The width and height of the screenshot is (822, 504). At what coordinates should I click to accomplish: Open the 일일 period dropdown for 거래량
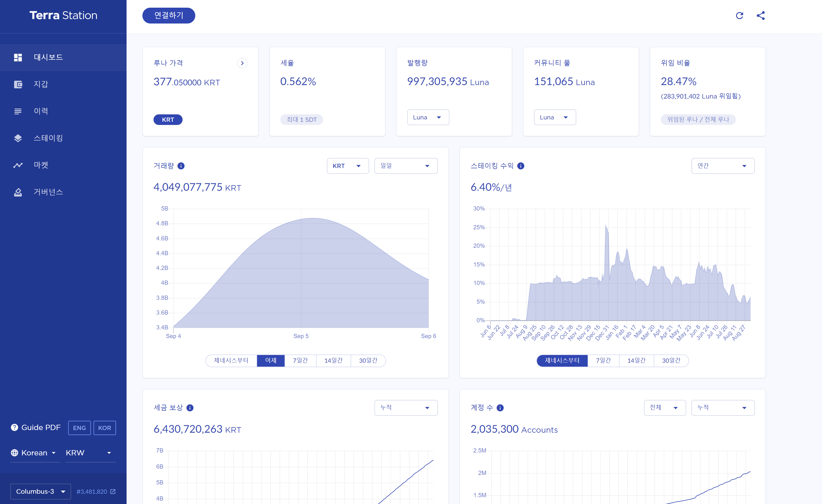tap(406, 166)
